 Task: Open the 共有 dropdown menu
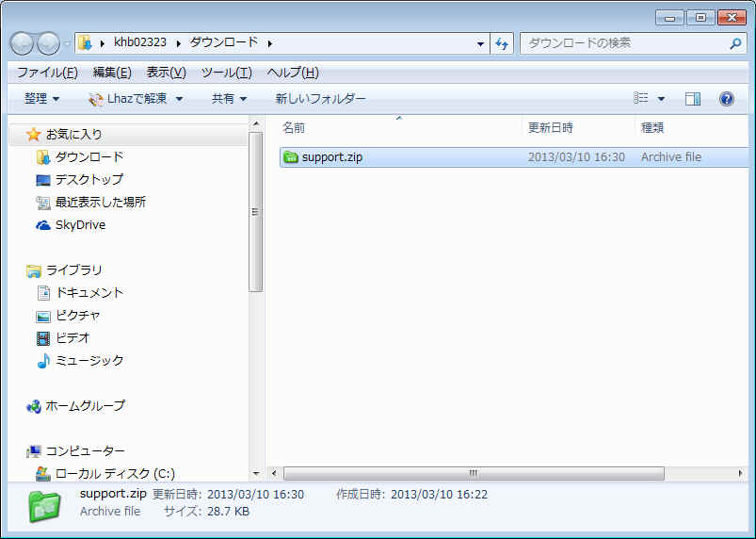229,99
